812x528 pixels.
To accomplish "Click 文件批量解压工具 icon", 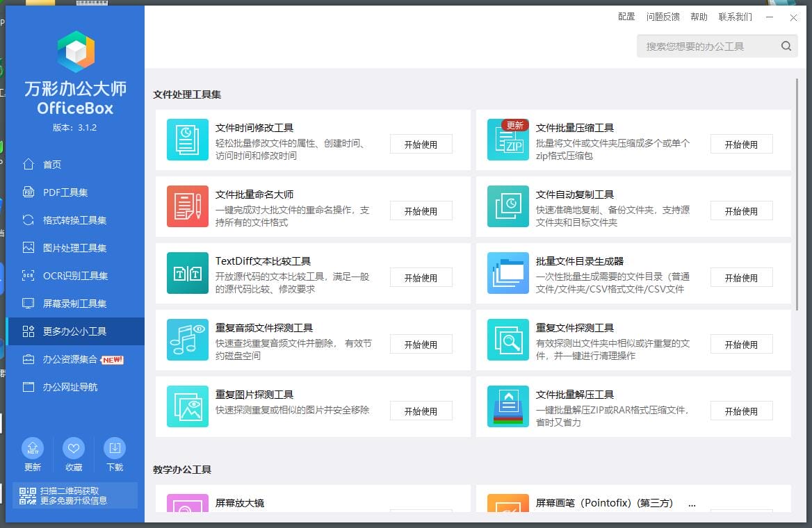I will [x=508, y=406].
